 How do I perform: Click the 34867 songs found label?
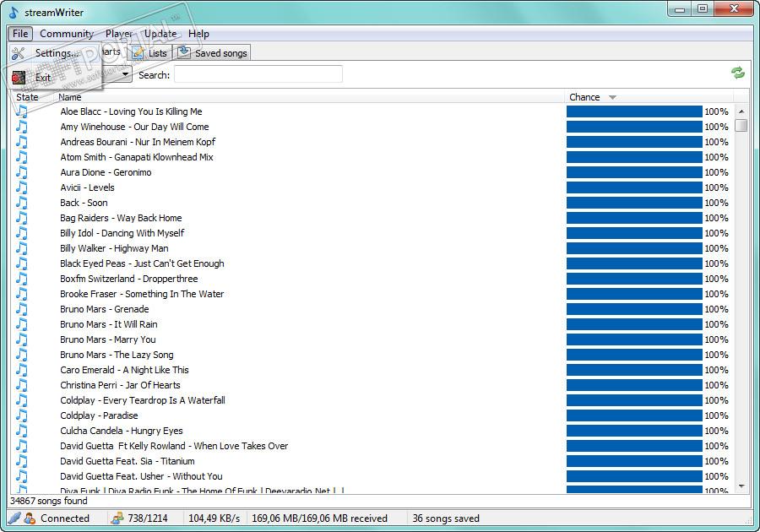48,501
